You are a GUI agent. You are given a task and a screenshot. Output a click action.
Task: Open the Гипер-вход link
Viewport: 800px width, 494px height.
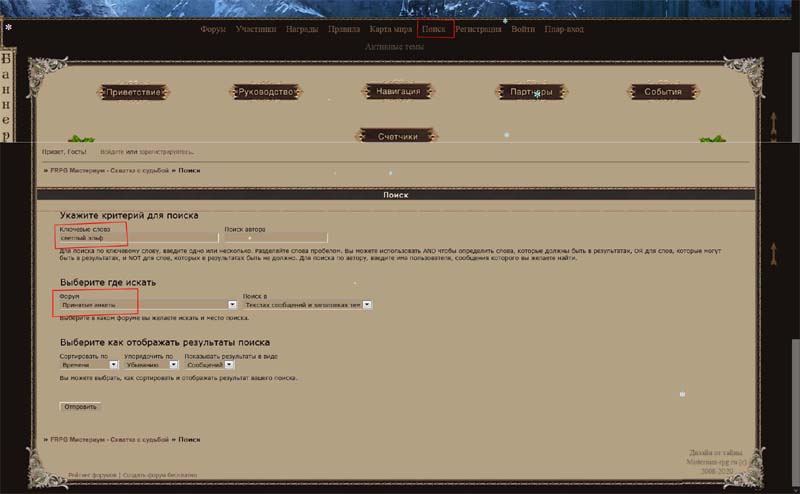coord(564,29)
